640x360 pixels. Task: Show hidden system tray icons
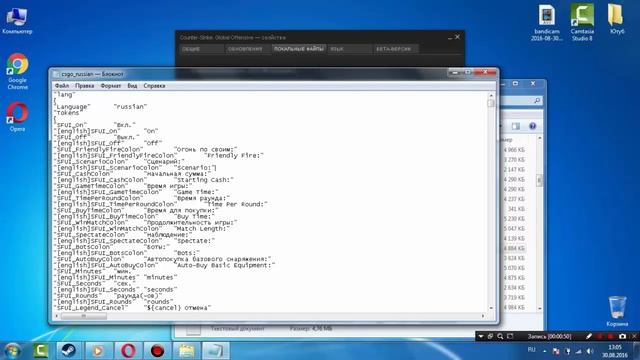(544, 351)
